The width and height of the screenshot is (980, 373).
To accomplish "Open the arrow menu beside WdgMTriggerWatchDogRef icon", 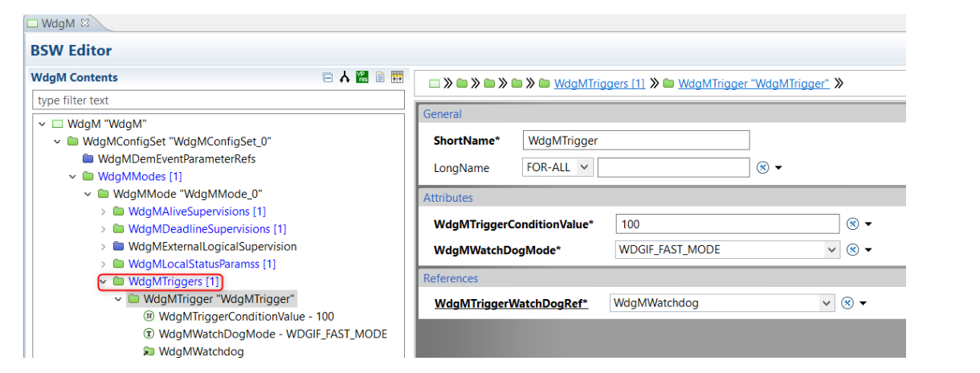I will (863, 304).
